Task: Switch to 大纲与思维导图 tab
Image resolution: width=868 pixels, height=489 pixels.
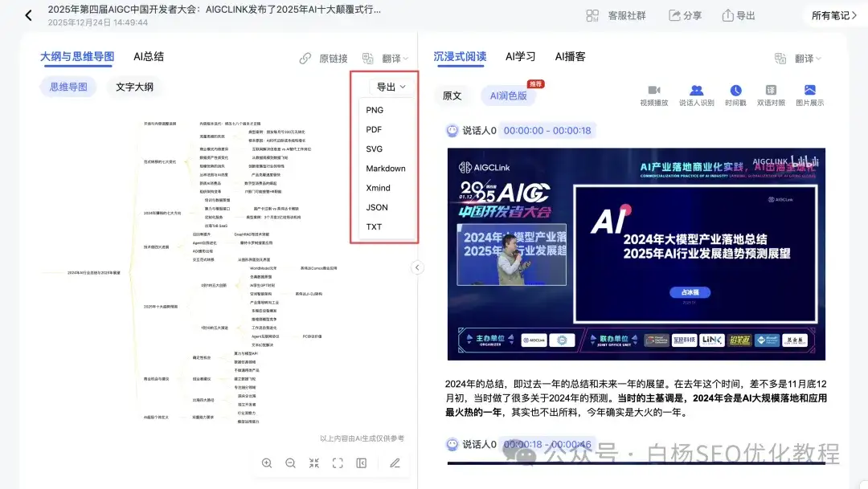Action: click(77, 56)
